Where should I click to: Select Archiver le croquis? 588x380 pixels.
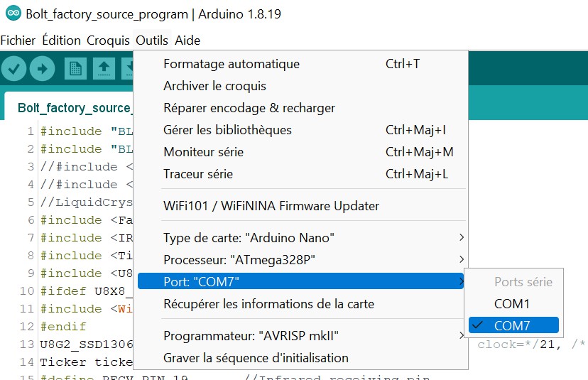301,86
